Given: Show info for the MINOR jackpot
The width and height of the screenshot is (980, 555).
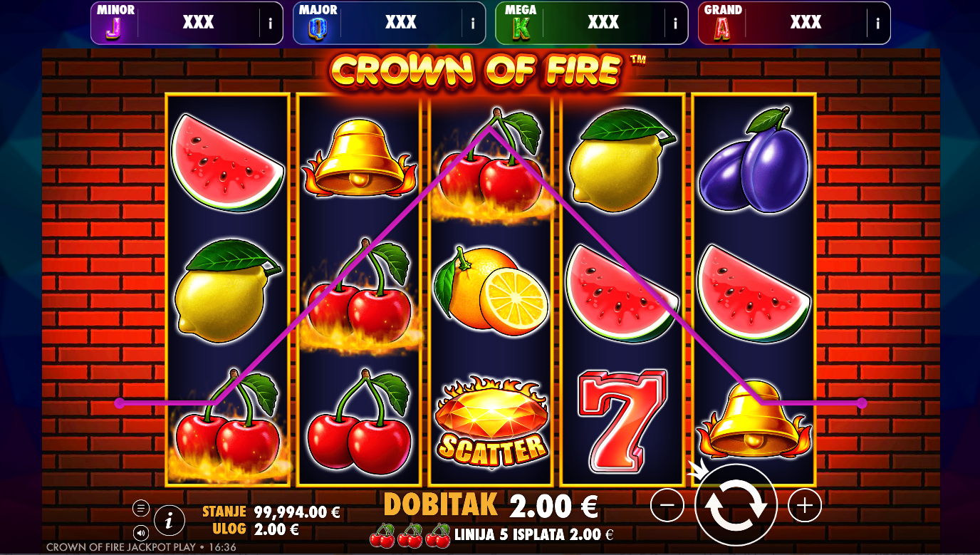Looking at the screenshot, I should tap(270, 24).
